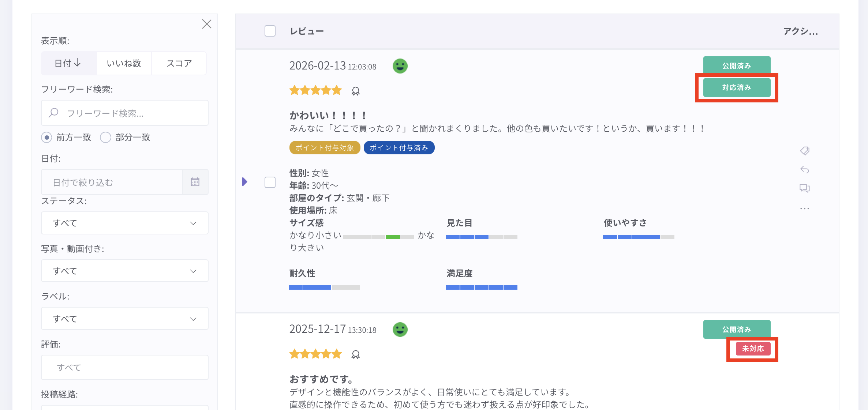The height and width of the screenshot is (410, 868).
Task: Click the award badge icon beside 2026-02-13 stars
Action: (355, 91)
